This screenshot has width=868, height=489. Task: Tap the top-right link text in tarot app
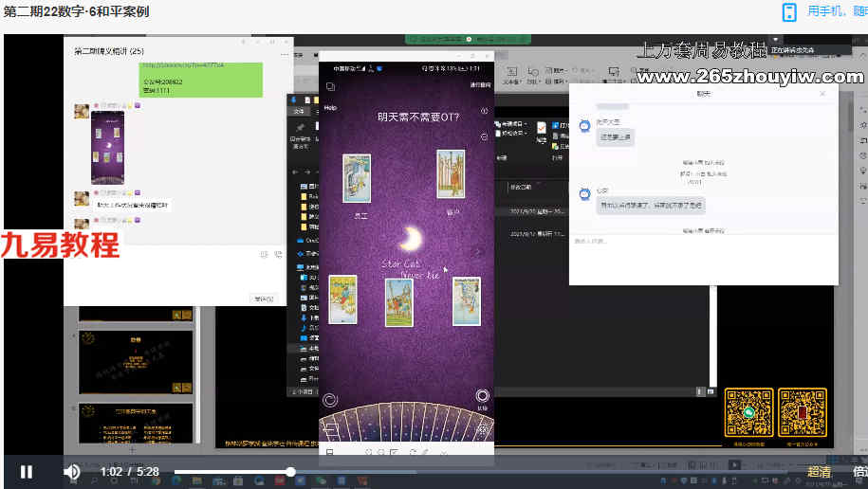point(480,85)
